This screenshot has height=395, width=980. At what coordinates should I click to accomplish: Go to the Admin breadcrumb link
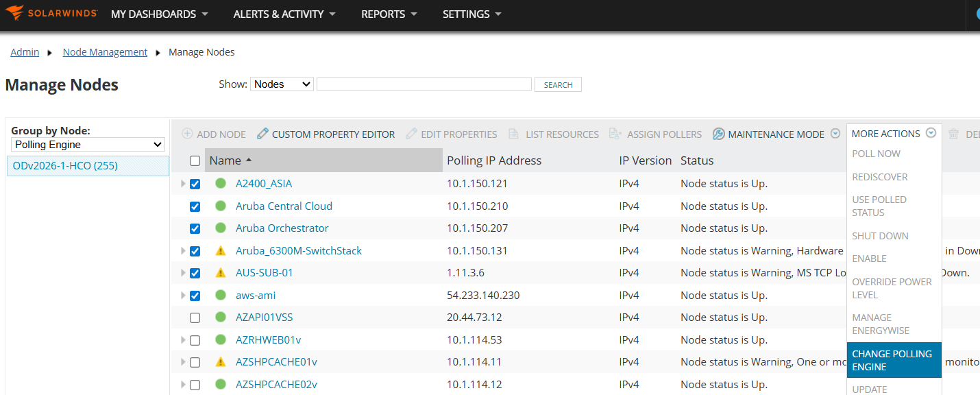tap(25, 52)
